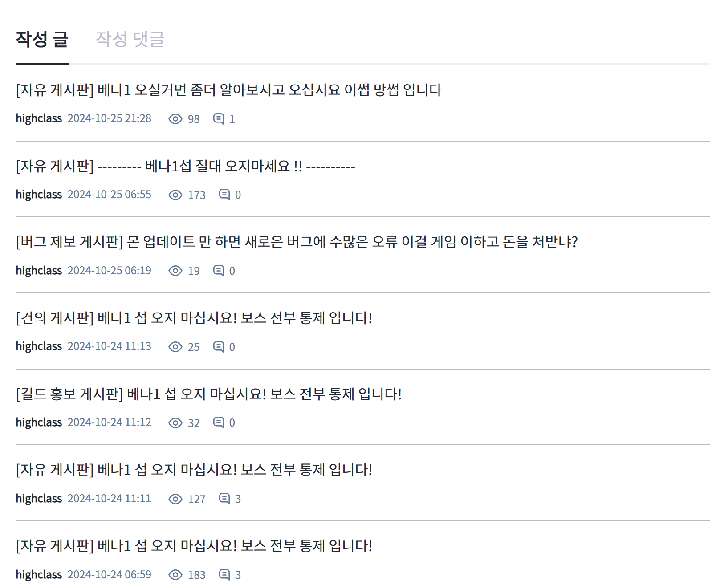Screen dimensions: 728x585
Task: Click the eye icon next to 183 views
Action: (175, 575)
